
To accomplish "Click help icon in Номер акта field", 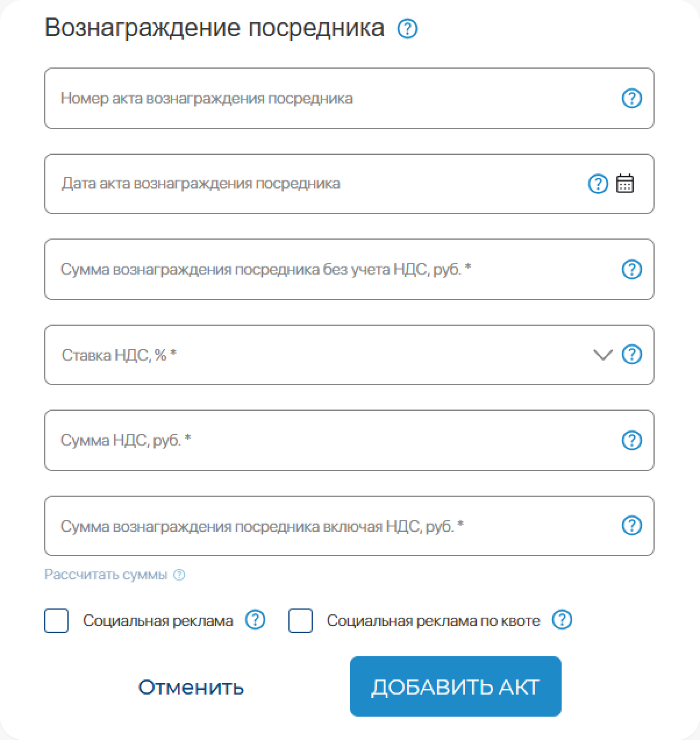I will 631,99.
